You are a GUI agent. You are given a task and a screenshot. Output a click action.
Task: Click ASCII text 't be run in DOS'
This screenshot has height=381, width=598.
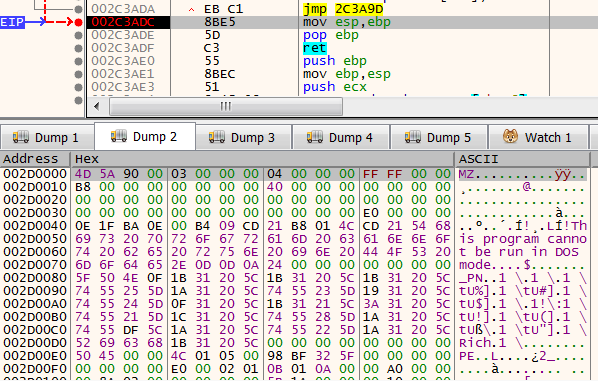coord(519,252)
